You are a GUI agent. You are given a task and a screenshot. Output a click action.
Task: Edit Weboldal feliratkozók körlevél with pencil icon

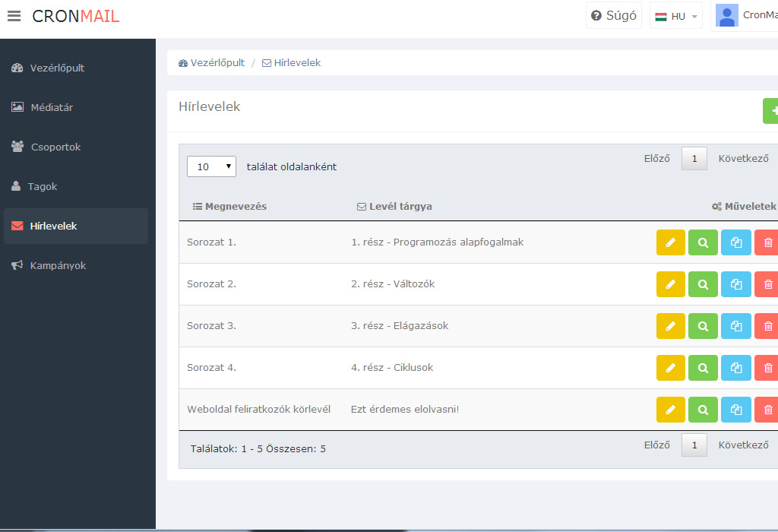670,410
